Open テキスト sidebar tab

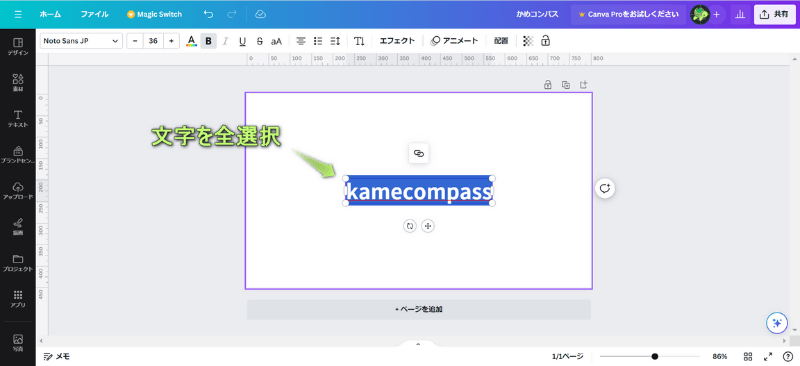[18, 118]
